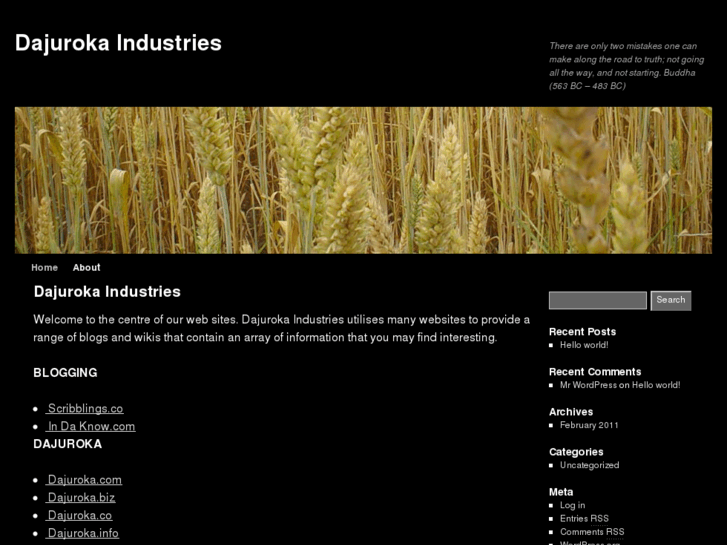Select the DAJUROKA section heading
The width and height of the screenshot is (727, 545).
click(x=68, y=444)
